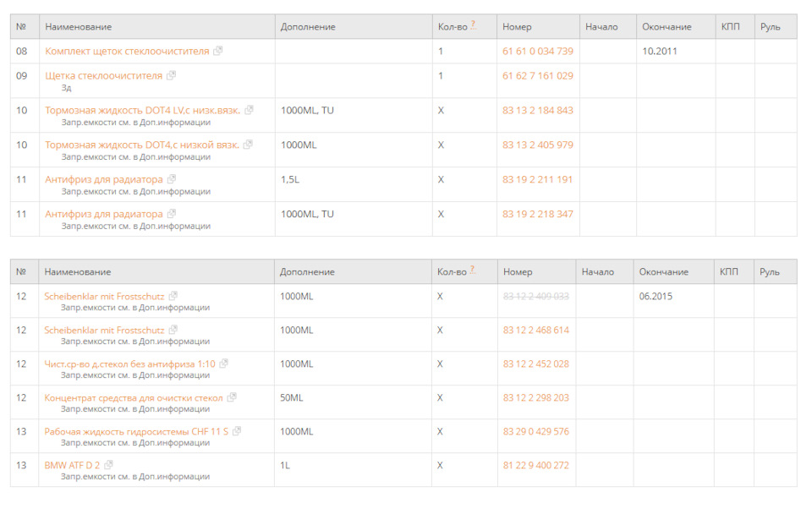Open part number 83 13 2 184 843
This screenshot has width=812, height=514.
[x=537, y=110]
